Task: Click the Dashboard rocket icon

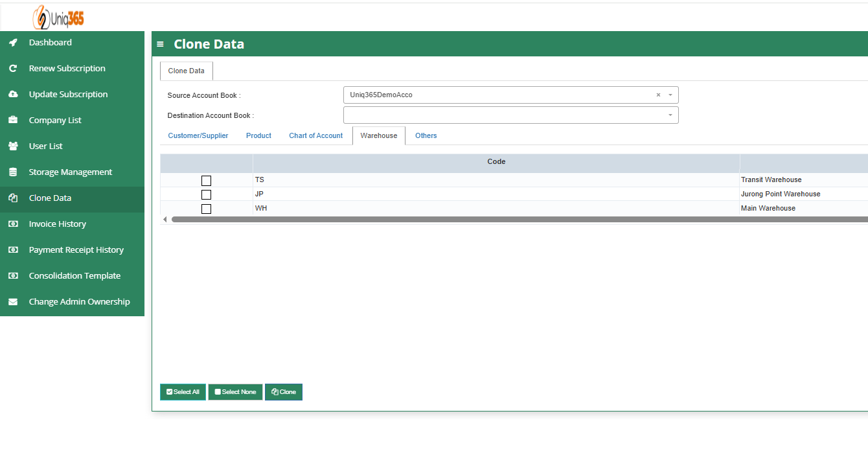Action: [x=13, y=43]
